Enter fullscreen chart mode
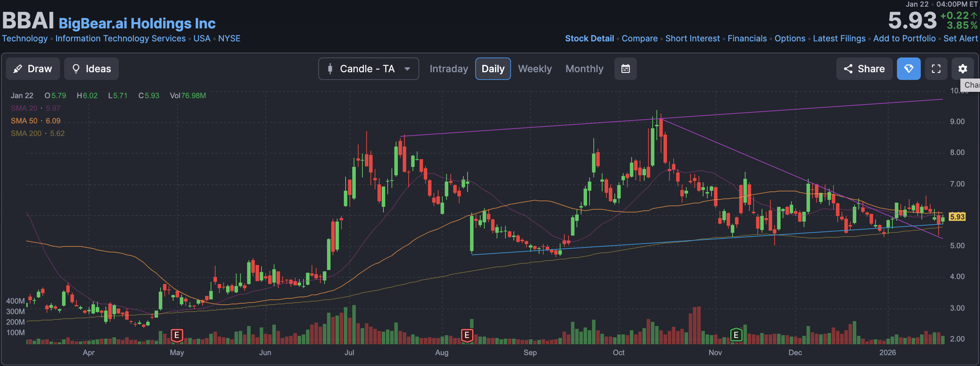980x366 pixels. click(936, 69)
